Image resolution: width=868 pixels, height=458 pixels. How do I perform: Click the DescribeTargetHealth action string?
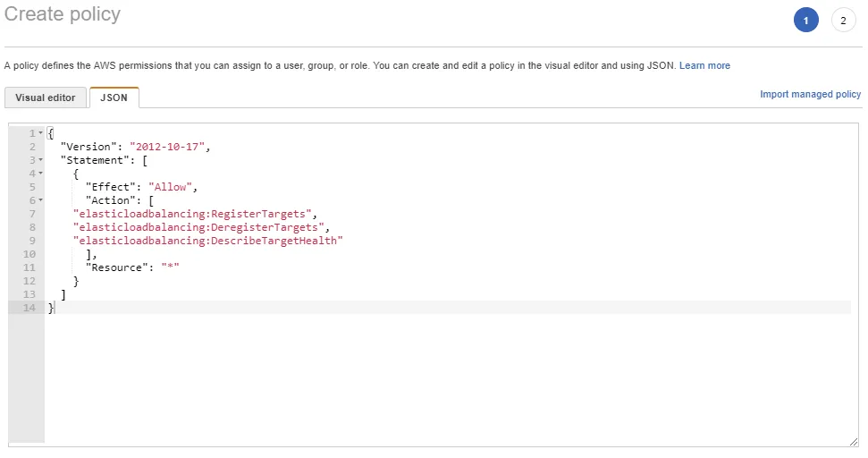[208, 241]
